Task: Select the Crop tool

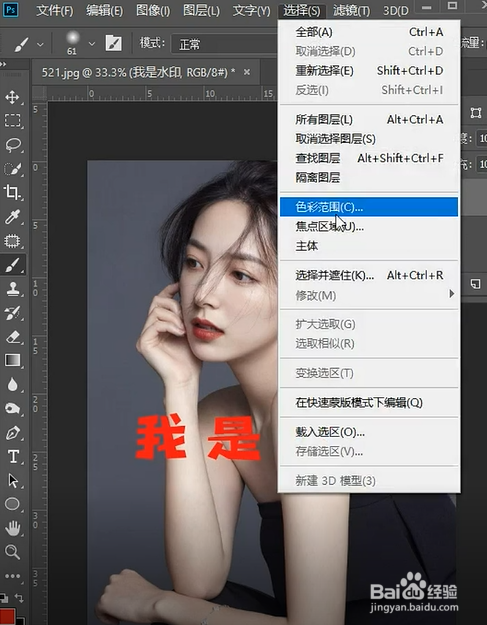Action: (12, 193)
